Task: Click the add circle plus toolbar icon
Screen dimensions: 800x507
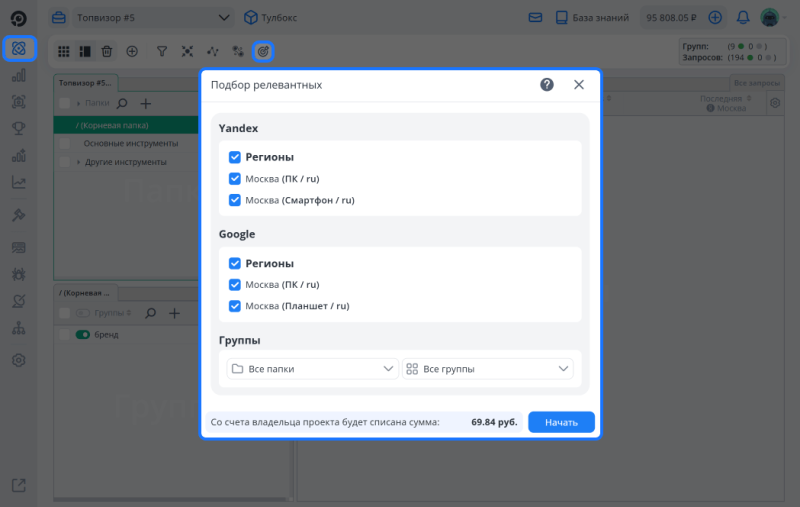Action: (132, 52)
